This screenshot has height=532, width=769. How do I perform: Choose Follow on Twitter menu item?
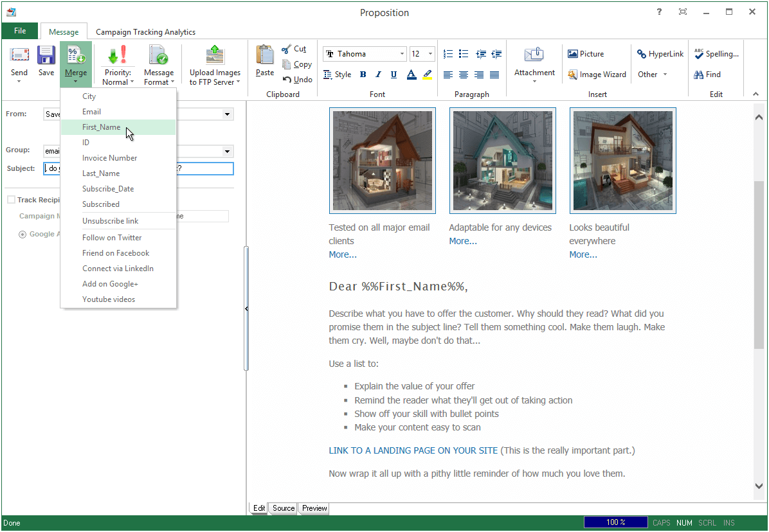(x=118, y=238)
